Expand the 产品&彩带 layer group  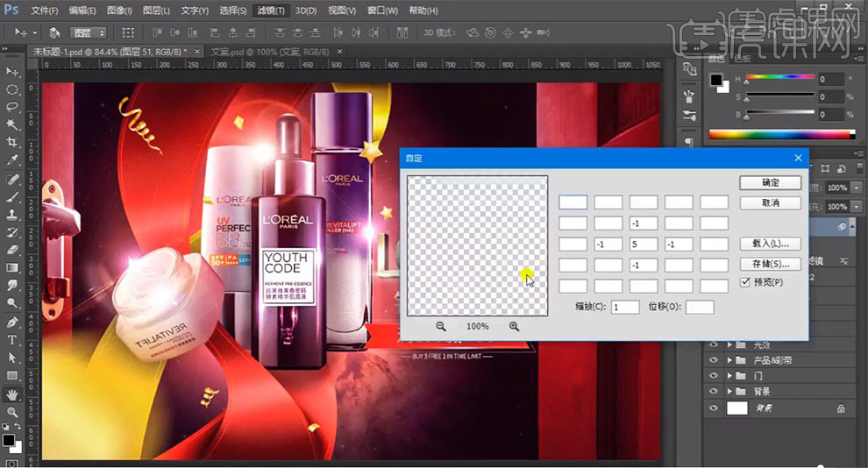[729, 360]
